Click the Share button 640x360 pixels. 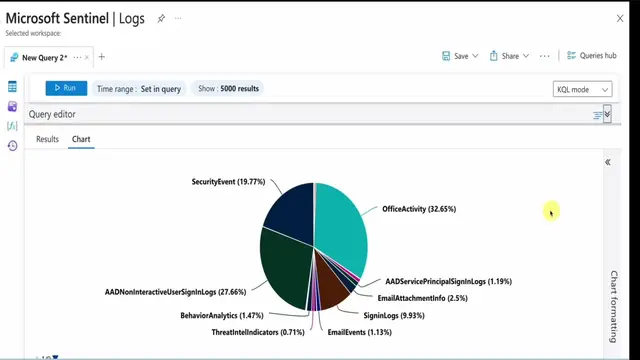(504, 56)
